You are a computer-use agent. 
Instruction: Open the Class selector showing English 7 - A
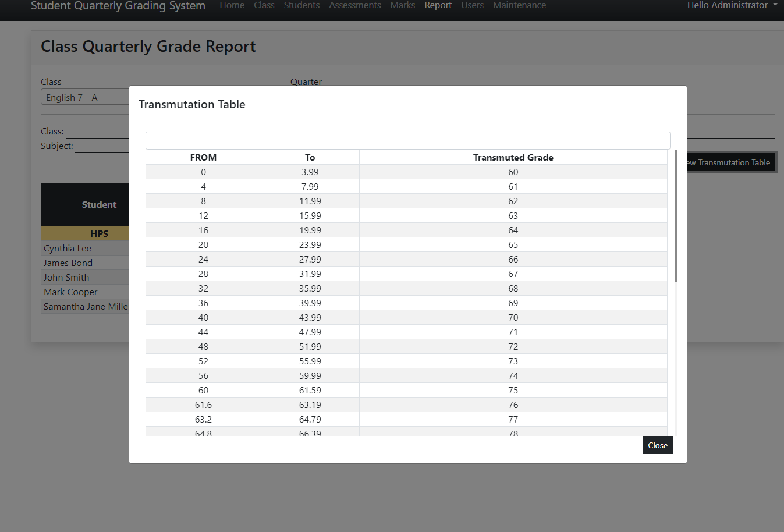click(x=85, y=97)
